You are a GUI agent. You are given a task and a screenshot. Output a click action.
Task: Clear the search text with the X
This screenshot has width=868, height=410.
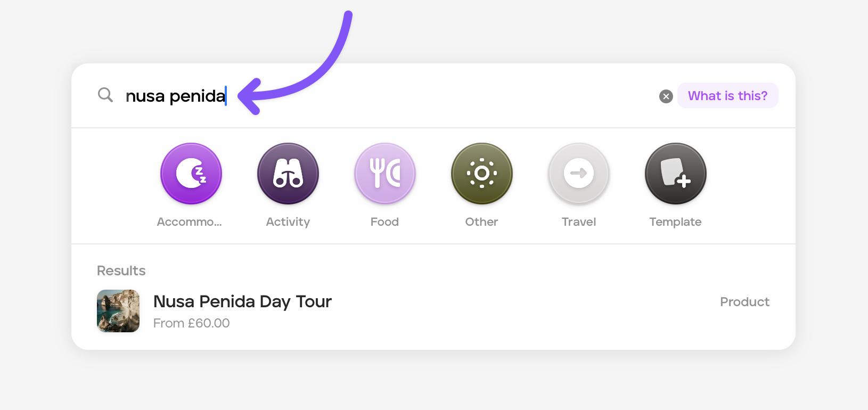[x=666, y=96]
